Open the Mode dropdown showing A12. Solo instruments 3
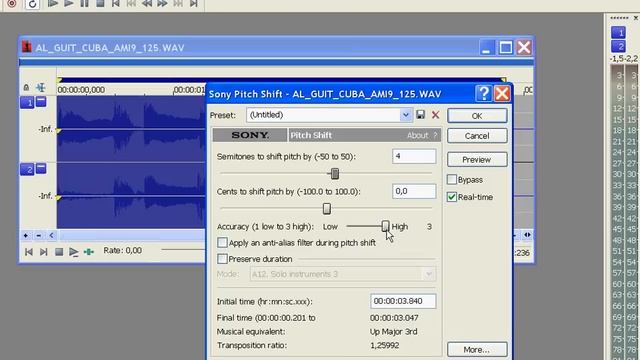Screen dimensions: 640x360 point(342,274)
